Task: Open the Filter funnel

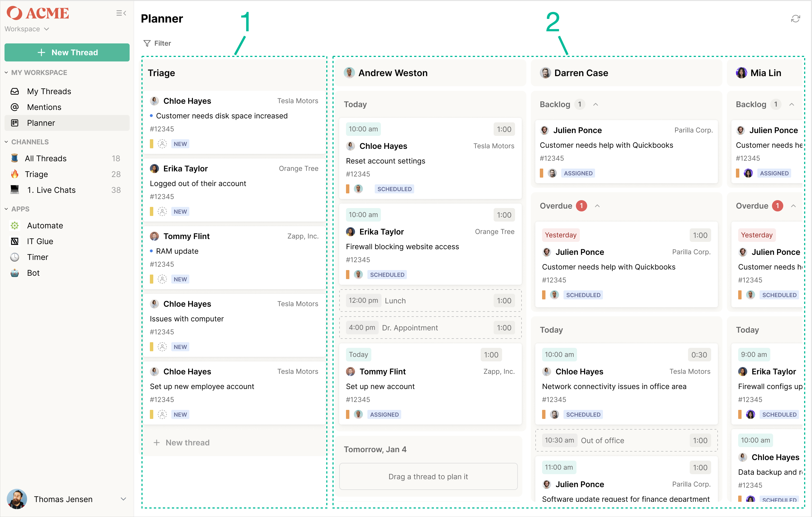Action: click(147, 43)
